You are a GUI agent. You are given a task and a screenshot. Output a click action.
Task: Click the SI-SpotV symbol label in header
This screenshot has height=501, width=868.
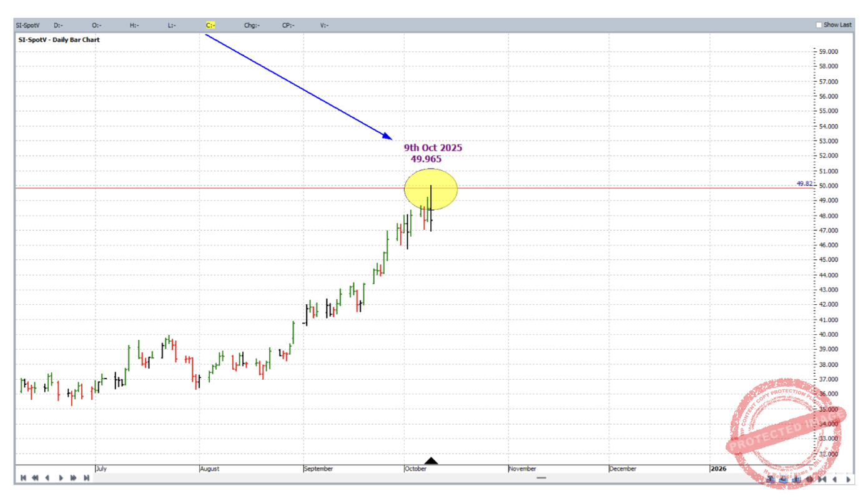[28, 26]
